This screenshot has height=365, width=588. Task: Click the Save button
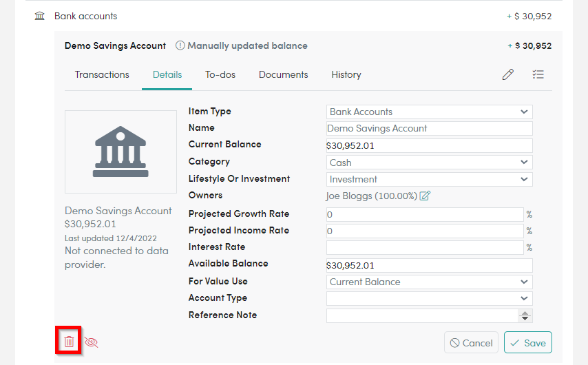coord(528,342)
